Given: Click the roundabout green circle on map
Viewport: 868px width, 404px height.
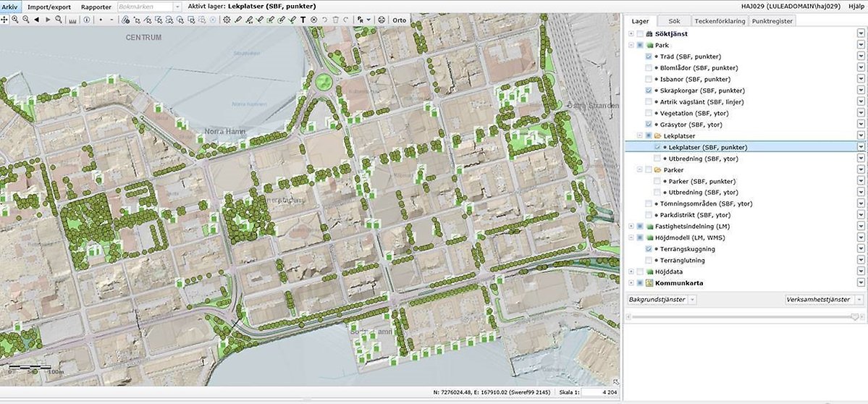Looking at the screenshot, I should 324,83.
